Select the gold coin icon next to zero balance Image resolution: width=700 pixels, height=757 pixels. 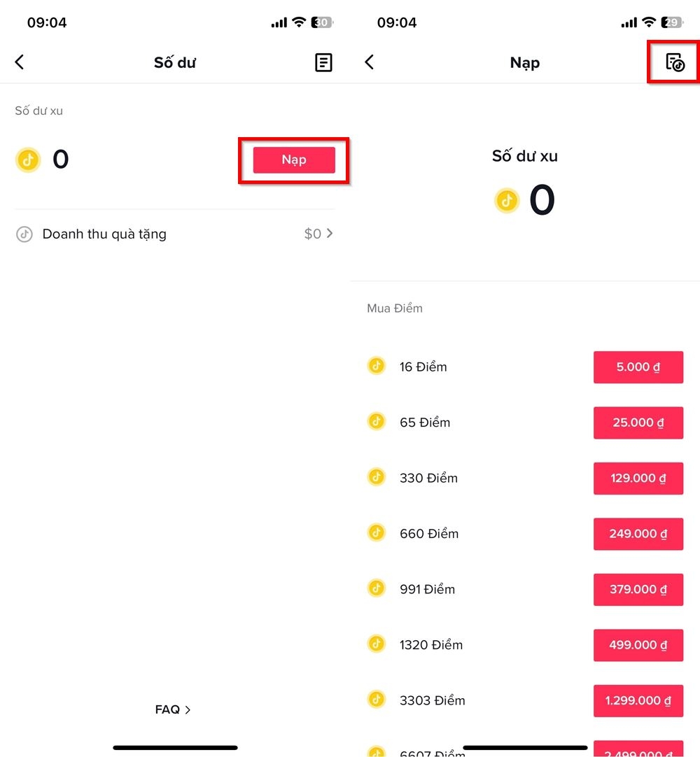(x=27, y=160)
